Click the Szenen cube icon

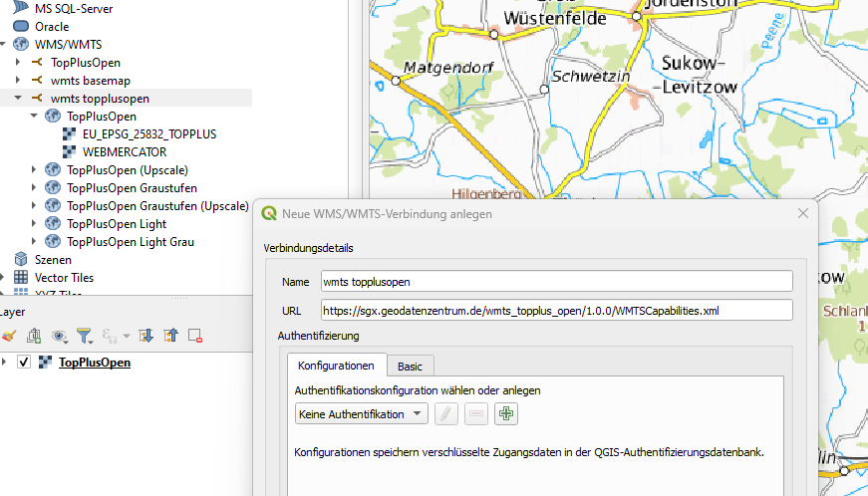click(21, 259)
